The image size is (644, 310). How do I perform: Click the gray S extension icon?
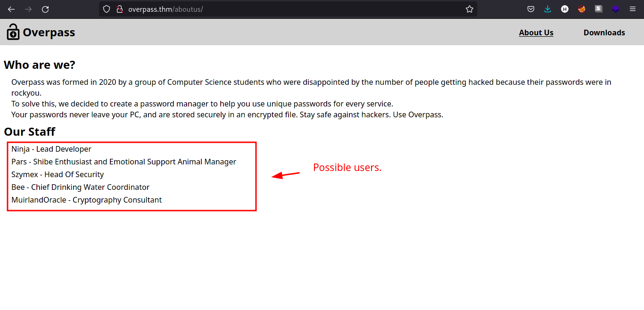599,9
